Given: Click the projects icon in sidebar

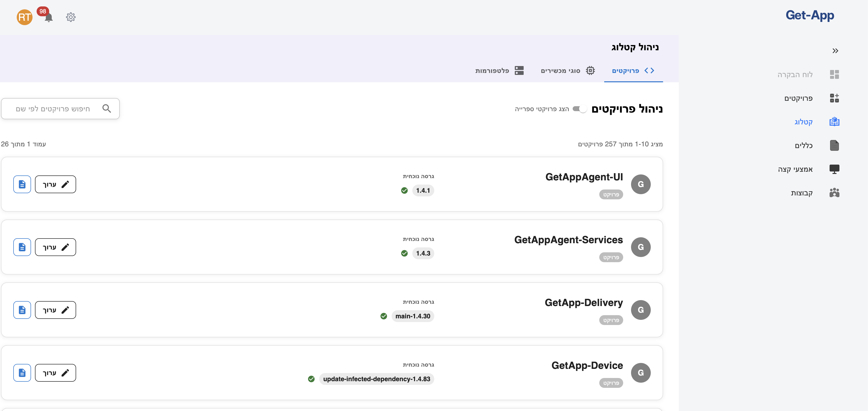Looking at the screenshot, I should (x=834, y=98).
